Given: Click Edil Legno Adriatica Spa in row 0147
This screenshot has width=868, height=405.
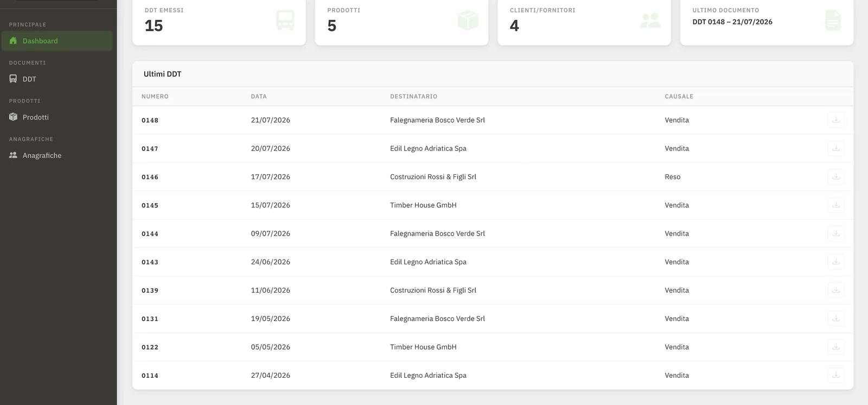Looking at the screenshot, I should pos(428,148).
